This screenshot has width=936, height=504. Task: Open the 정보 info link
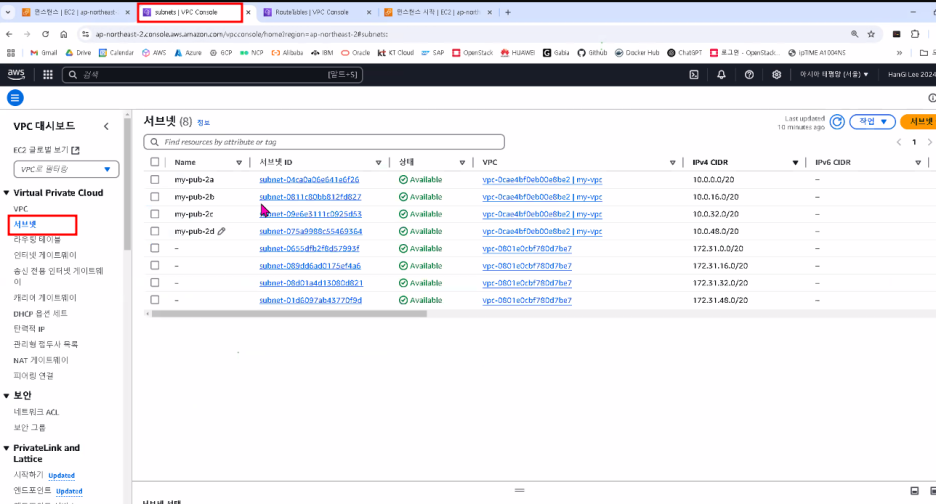204,122
